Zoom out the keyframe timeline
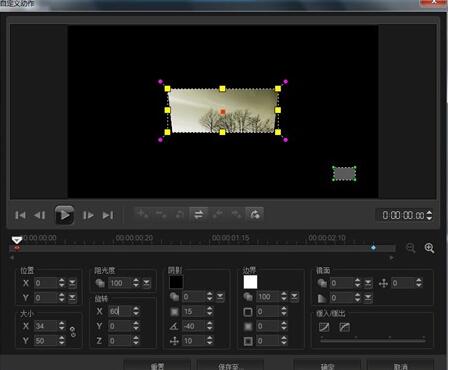Image resolution: width=449 pixels, height=370 pixels. (411, 248)
